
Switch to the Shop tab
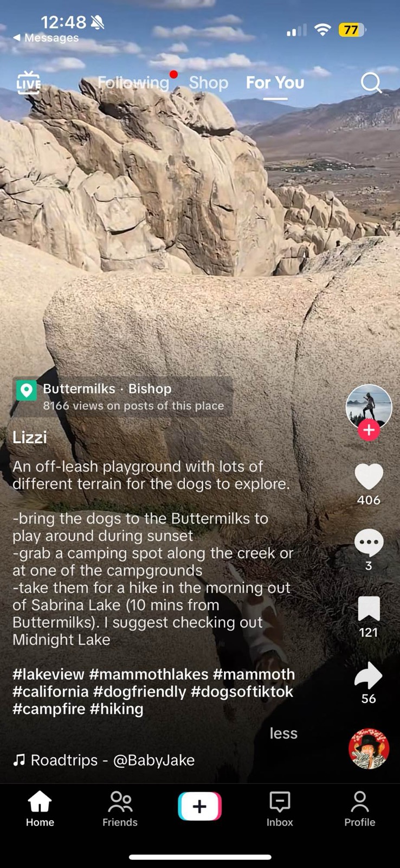pos(209,82)
